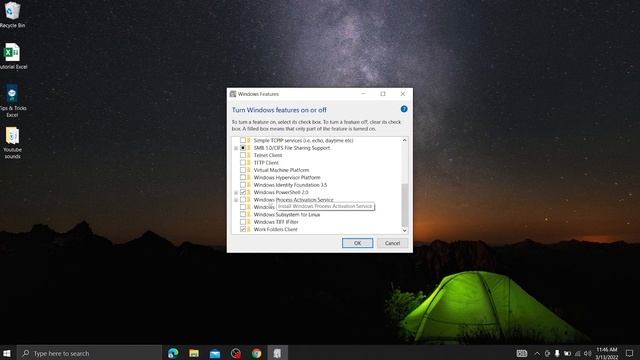This screenshot has height=360, width=640.
Task: Show hidden system tray icons
Action: tap(537, 353)
